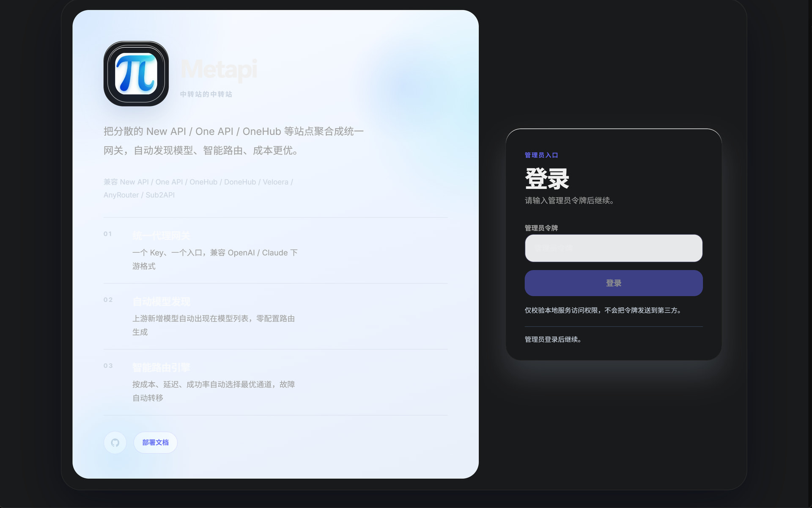Click the text 一个 Key、一个入口
The image size is (812, 508).
tap(215, 260)
